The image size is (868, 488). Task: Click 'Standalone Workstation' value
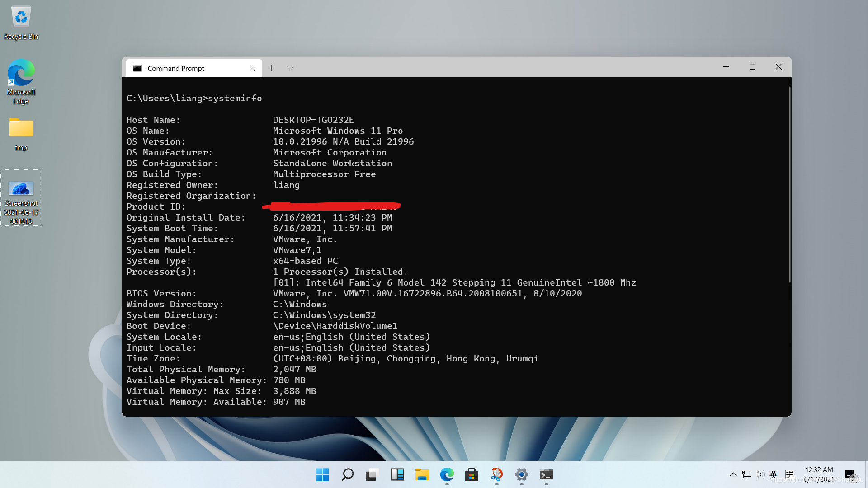click(332, 163)
